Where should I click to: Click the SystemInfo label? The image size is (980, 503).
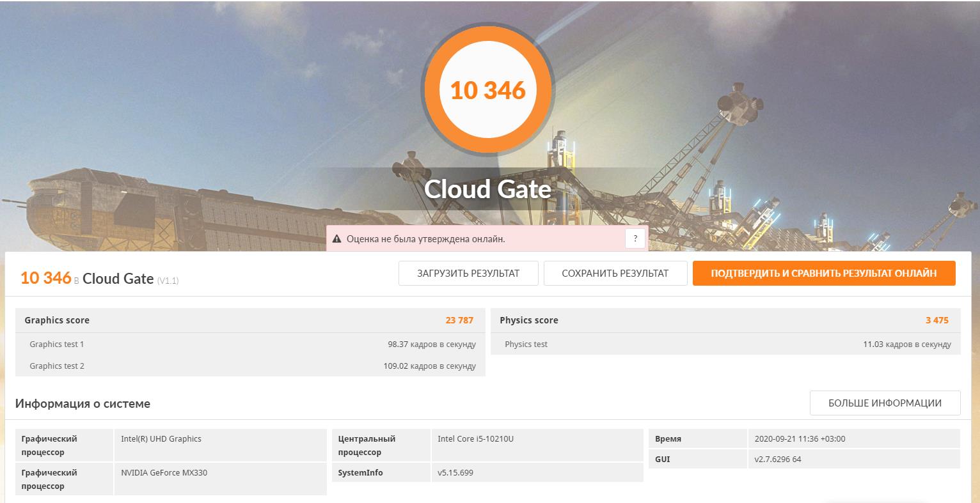(x=361, y=472)
